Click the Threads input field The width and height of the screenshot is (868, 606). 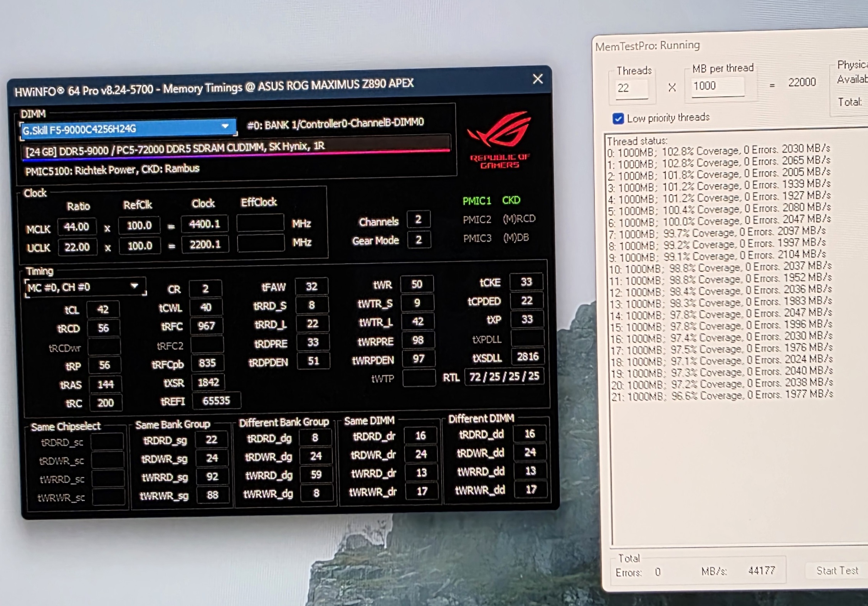click(x=632, y=88)
